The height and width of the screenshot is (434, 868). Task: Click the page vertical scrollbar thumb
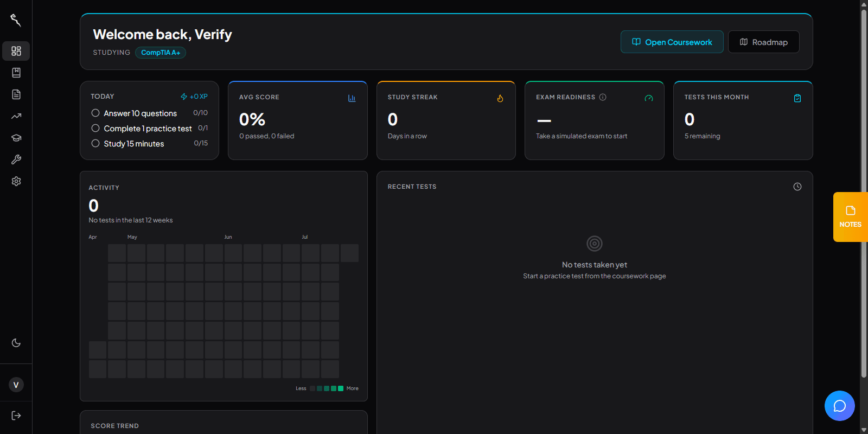pos(864,193)
